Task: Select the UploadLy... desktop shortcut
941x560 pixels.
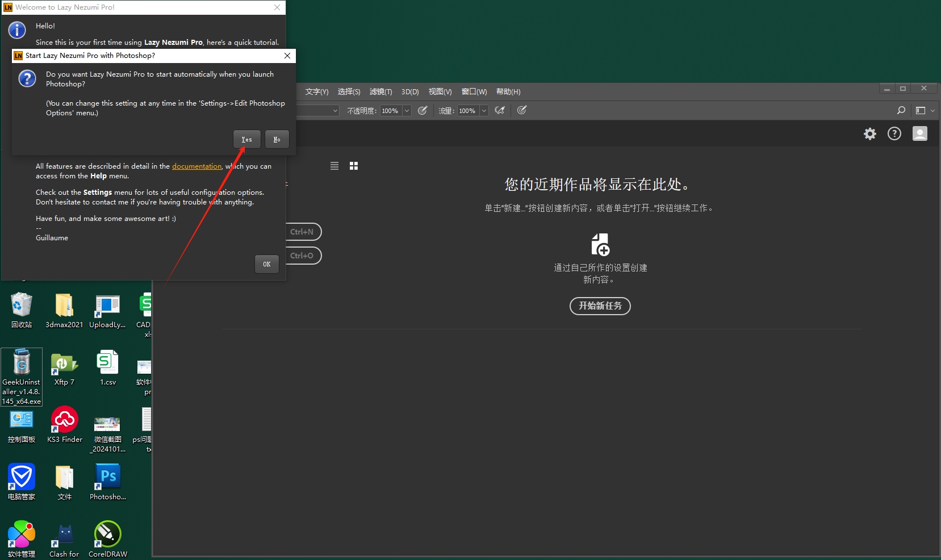Action: (107, 311)
